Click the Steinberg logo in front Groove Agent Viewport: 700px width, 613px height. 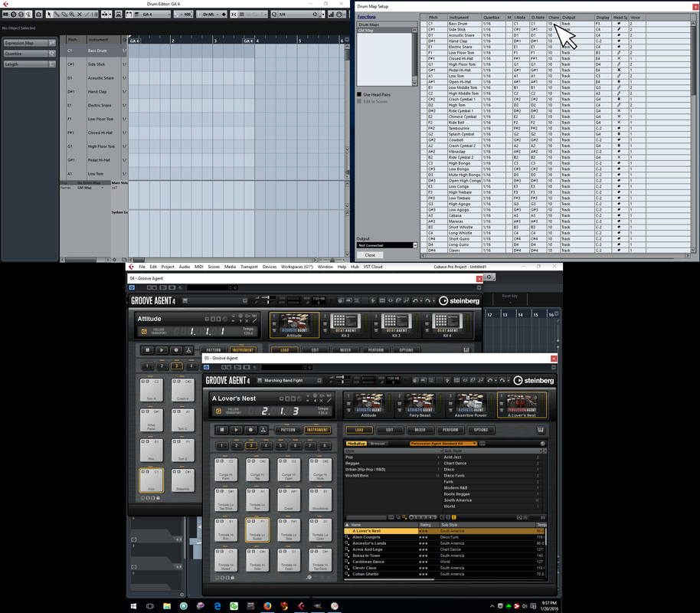534,381
